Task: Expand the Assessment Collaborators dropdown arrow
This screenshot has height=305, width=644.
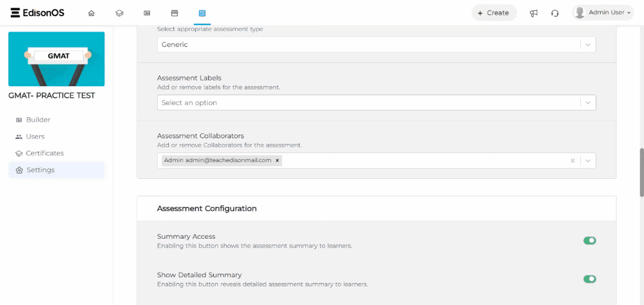Action: 588,161
